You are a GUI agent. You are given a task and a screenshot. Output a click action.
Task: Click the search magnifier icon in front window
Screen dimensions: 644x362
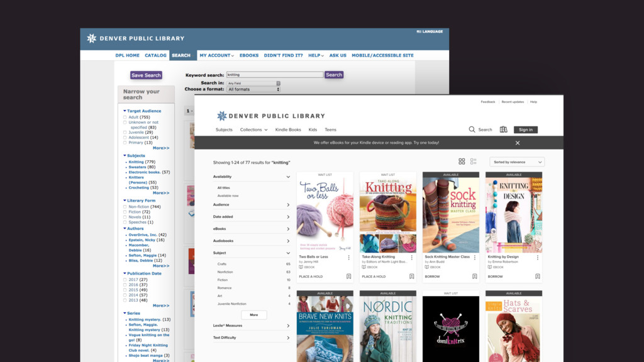pyautogui.click(x=472, y=129)
